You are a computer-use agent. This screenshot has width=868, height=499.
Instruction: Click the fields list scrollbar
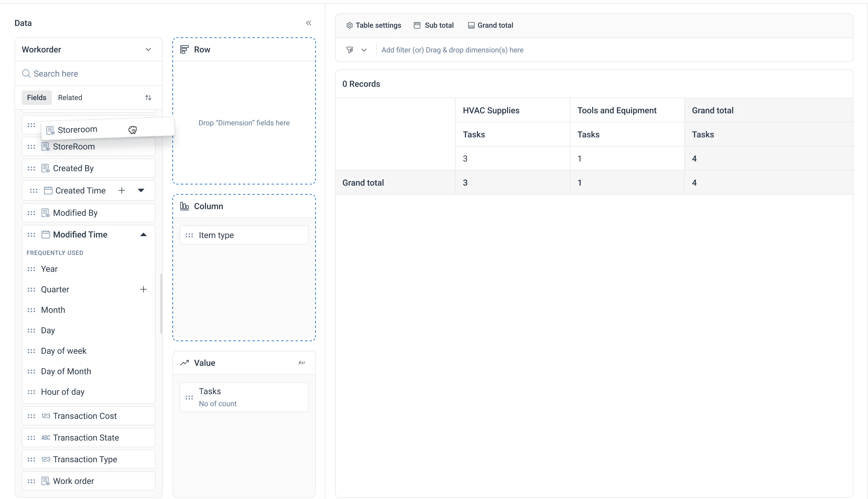point(161,304)
